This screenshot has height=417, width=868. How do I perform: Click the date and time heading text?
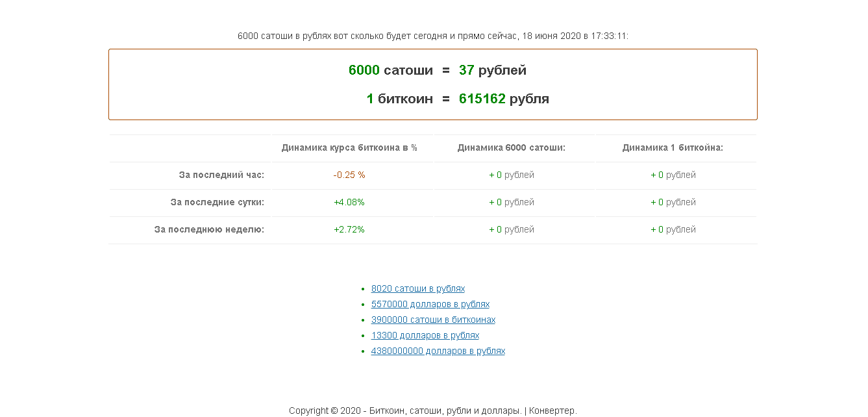pos(433,36)
